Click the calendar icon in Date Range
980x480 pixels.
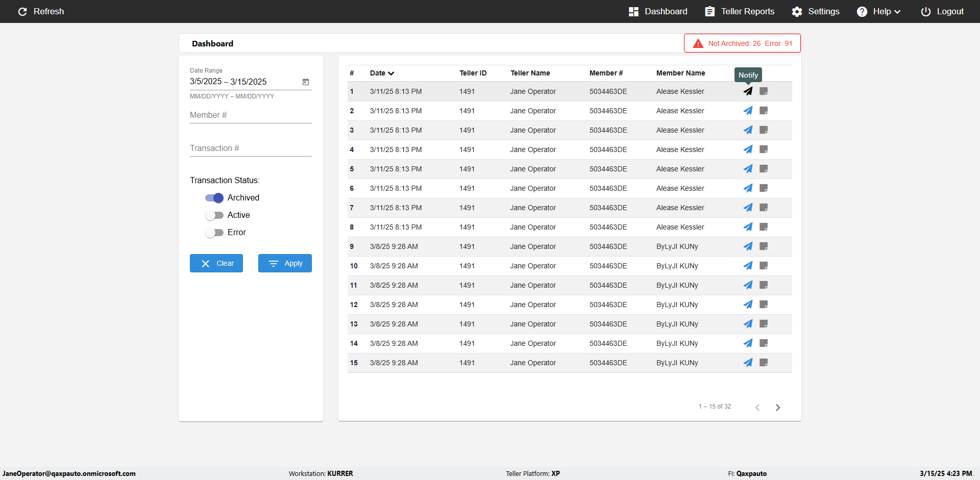[x=306, y=82]
